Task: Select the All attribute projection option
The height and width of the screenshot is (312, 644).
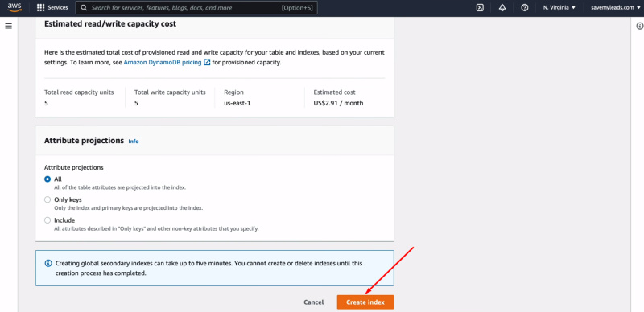Action: (47, 179)
